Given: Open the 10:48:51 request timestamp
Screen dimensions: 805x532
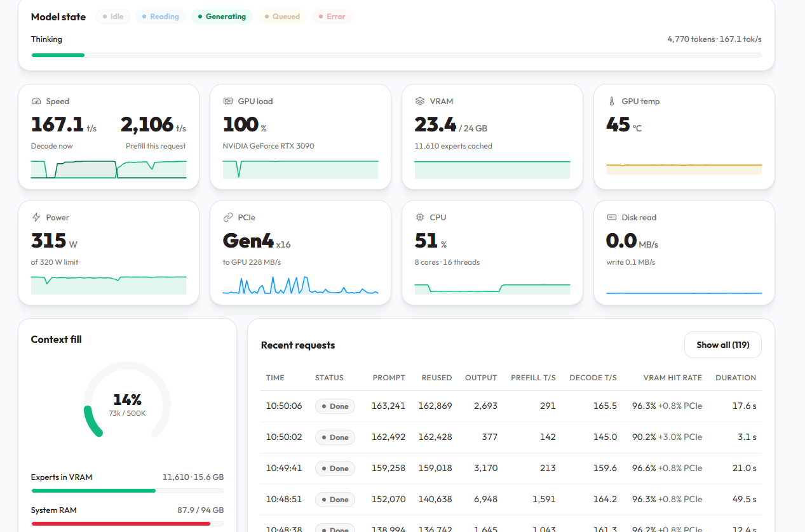Looking at the screenshot, I should click(284, 500).
